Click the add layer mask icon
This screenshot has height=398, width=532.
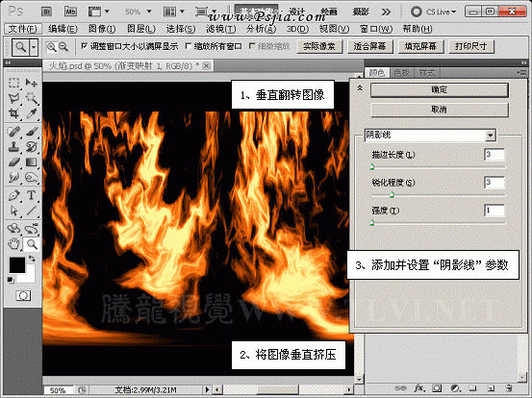click(x=437, y=387)
